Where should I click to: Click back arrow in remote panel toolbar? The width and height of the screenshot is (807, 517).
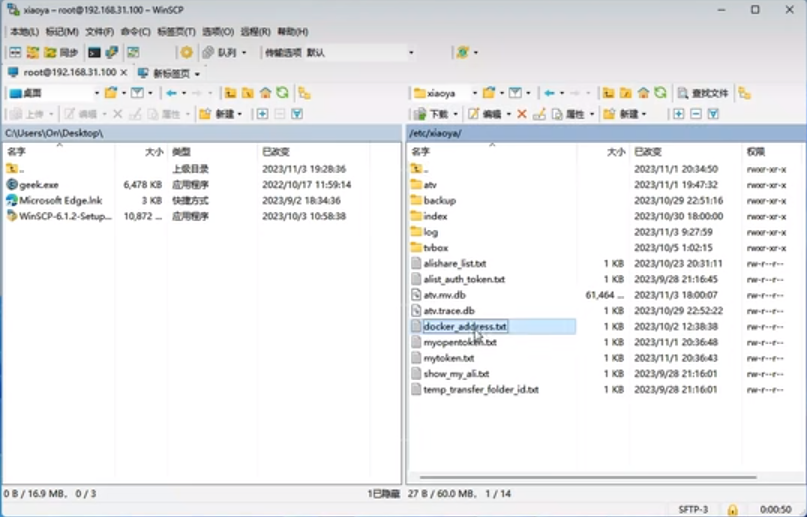549,93
